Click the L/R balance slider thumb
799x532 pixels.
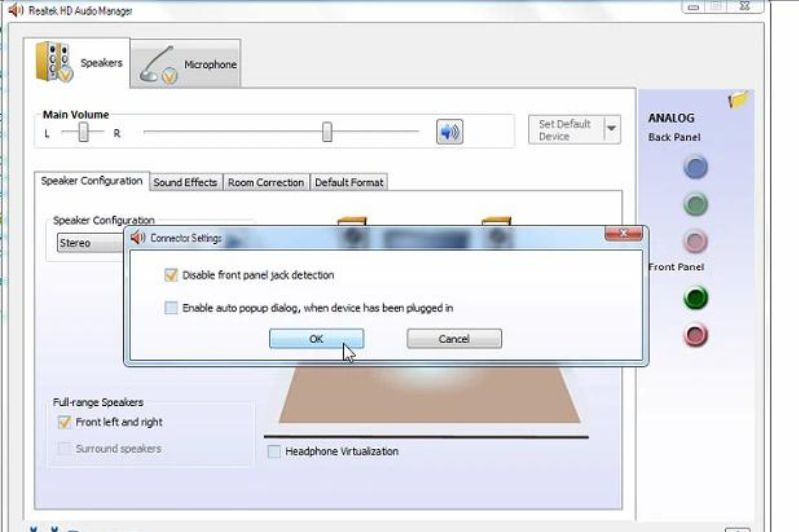[x=83, y=133]
